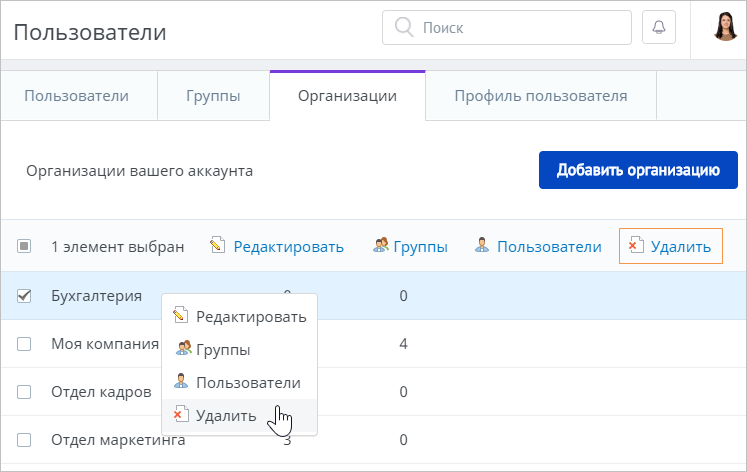Choose Группы in the context menu
Screen dimensions: 747x472
pos(240,350)
